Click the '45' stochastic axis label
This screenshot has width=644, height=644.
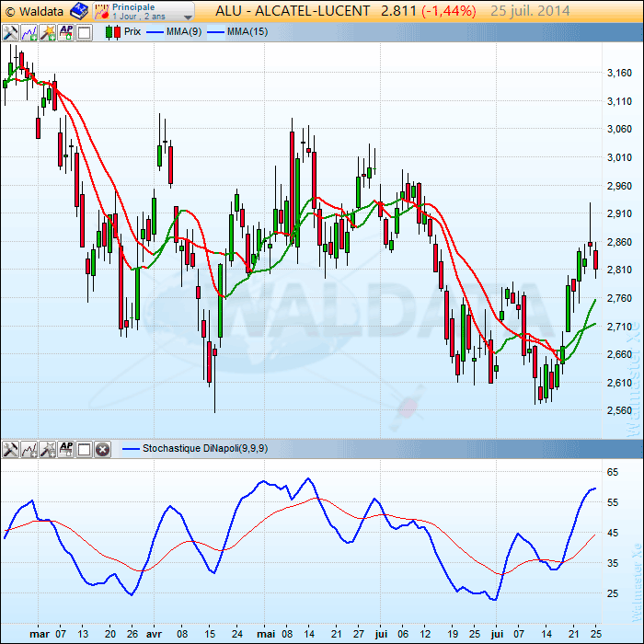pyautogui.click(x=613, y=533)
